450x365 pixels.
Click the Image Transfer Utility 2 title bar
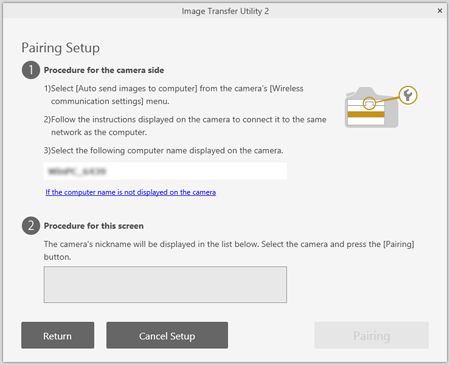[225, 11]
